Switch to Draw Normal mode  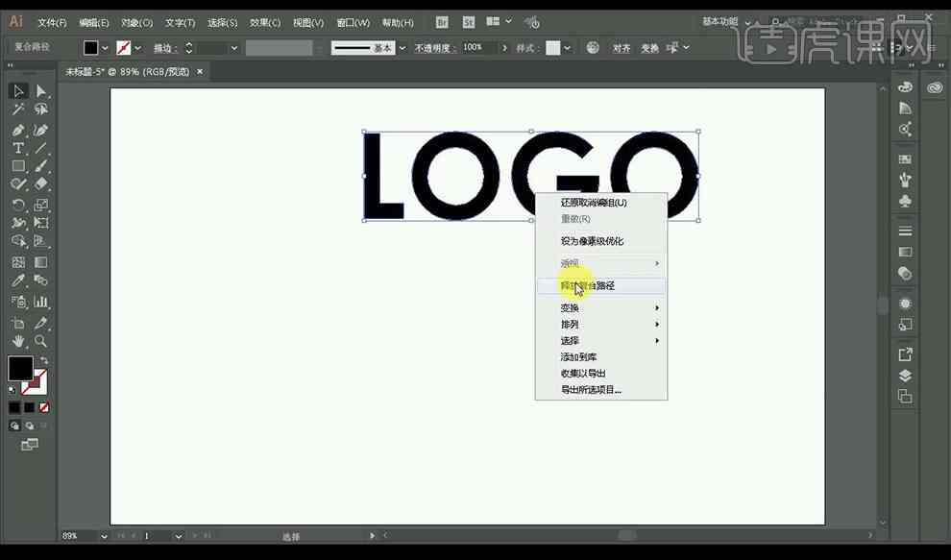click(14, 426)
